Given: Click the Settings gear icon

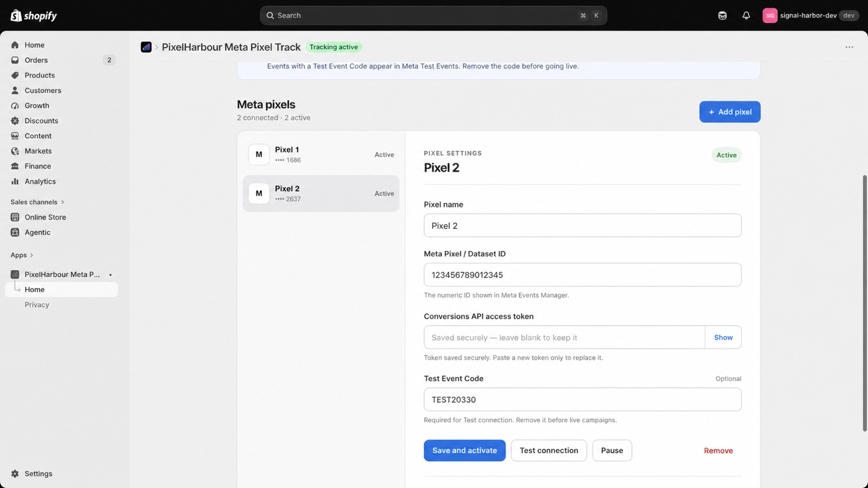Looking at the screenshot, I should pyautogui.click(x=15, y=474).
